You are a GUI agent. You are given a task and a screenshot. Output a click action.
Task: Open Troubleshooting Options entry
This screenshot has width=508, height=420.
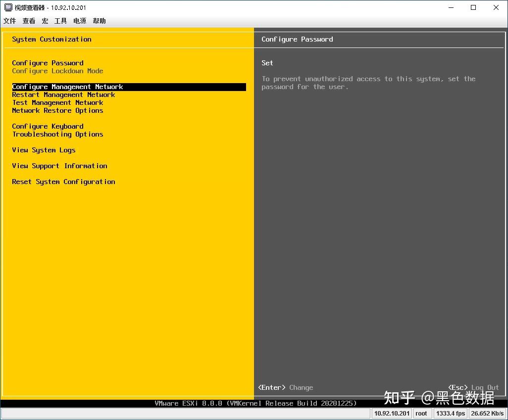[57, 134]
